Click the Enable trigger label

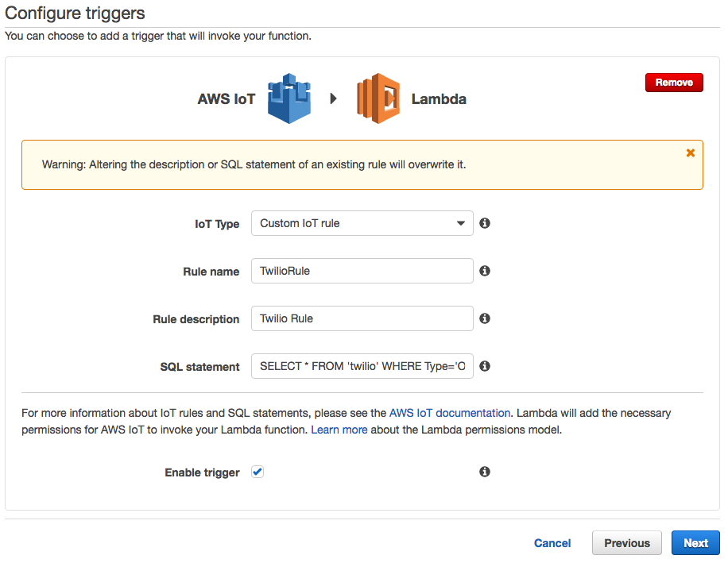[x=202, y=472]
